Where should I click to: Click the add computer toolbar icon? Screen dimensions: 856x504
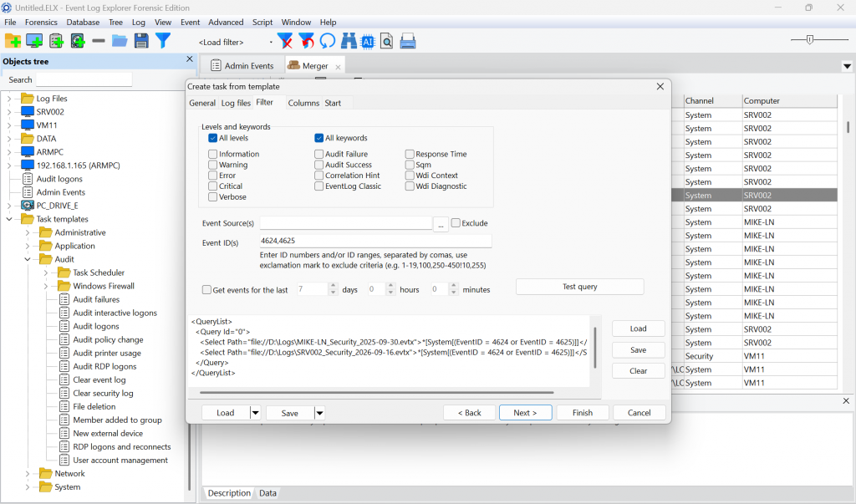click(34, 41)
